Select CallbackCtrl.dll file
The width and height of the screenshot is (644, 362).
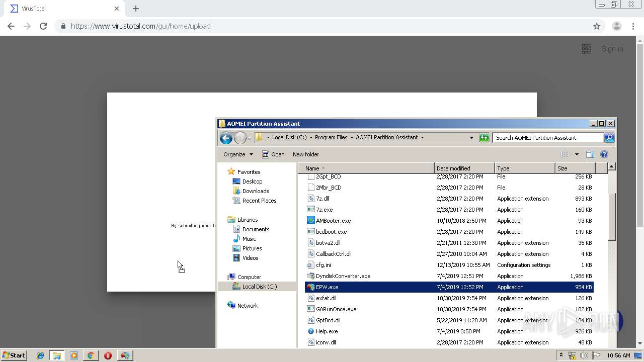coord(334,254)
